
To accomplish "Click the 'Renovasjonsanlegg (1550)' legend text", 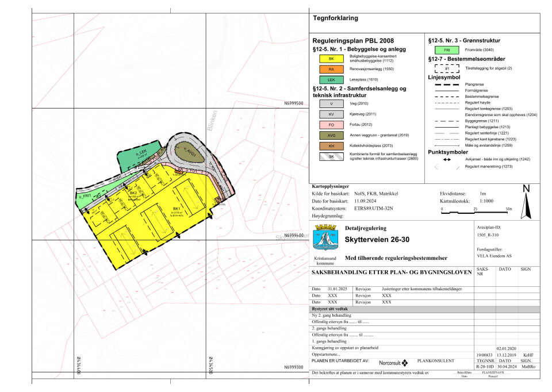I will click(x=371, y=69).
